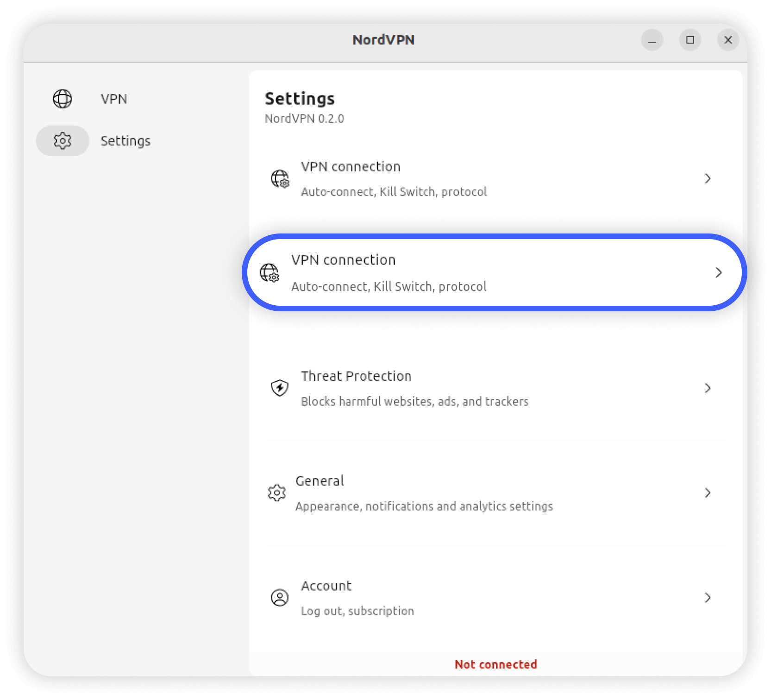Expand the General settings chevron arrow

708,493
